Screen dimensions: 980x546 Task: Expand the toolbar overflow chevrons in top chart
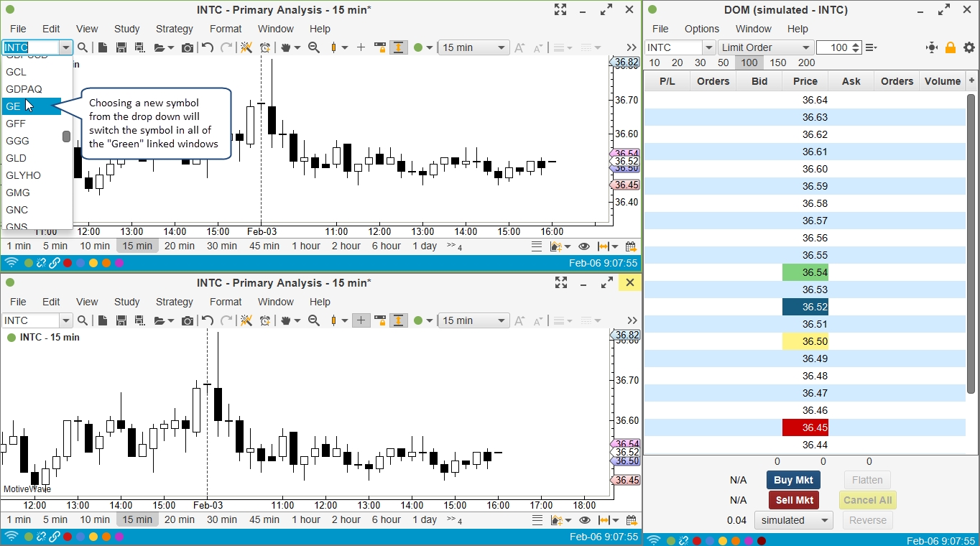point(632,47)
